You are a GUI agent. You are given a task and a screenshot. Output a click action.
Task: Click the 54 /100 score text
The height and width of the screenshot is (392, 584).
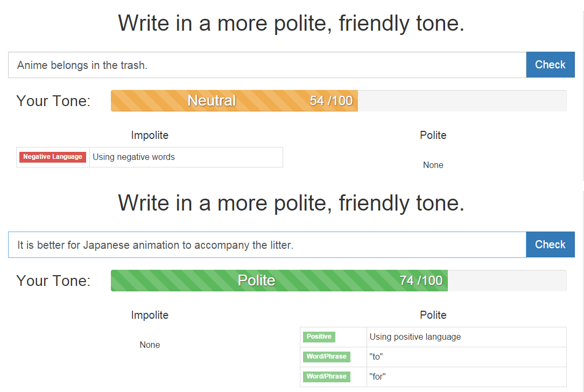[x=331, y=101]
